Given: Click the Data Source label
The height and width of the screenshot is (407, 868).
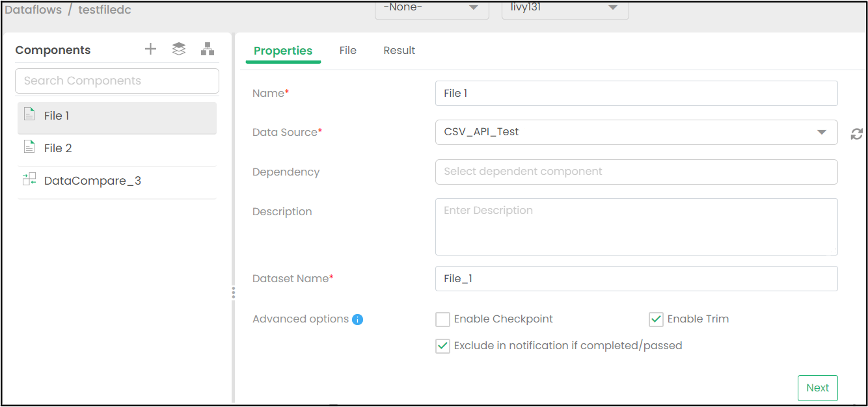Looking at the screenshot, I should click(287, 132).
